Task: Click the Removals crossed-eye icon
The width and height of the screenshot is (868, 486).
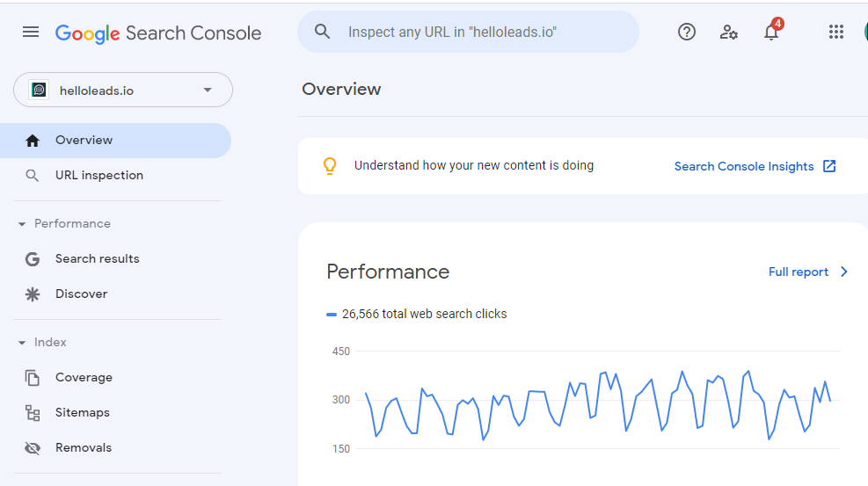Action: [33, 448]
